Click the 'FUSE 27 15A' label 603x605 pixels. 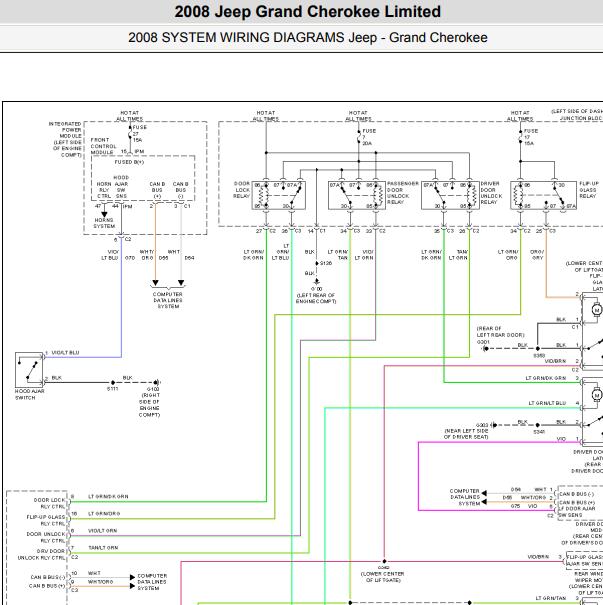click(x=140, y=134)
